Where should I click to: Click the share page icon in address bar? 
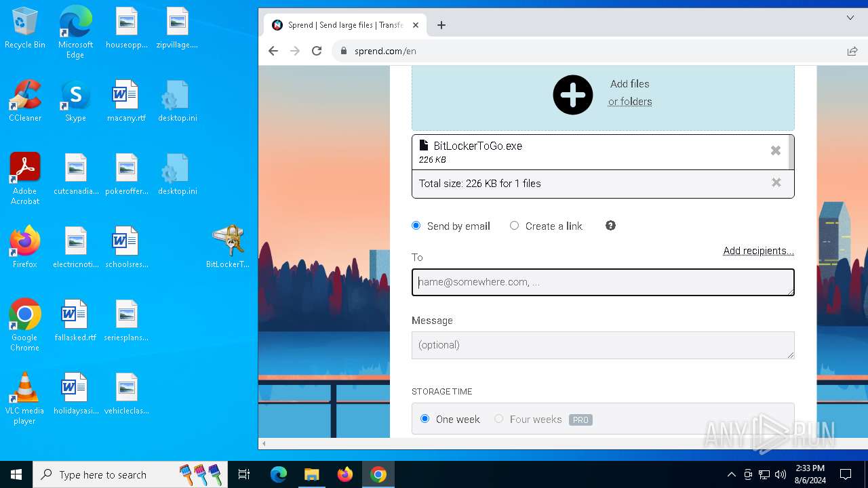(852, 51)
